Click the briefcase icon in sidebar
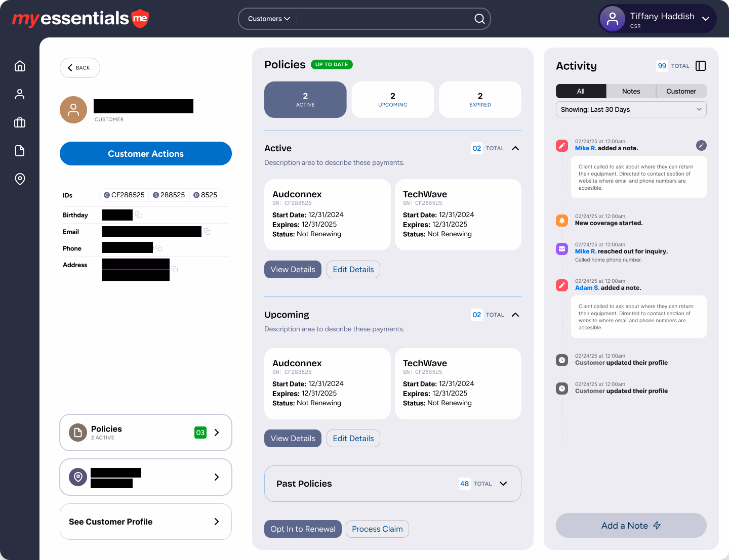Screen dimensions: 729x560 20,123
